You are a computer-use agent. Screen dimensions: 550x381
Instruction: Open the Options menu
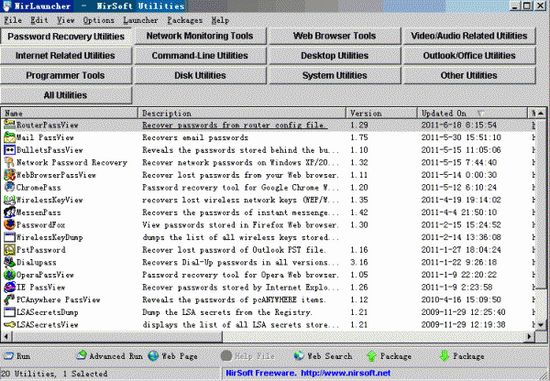click(99, 20)
